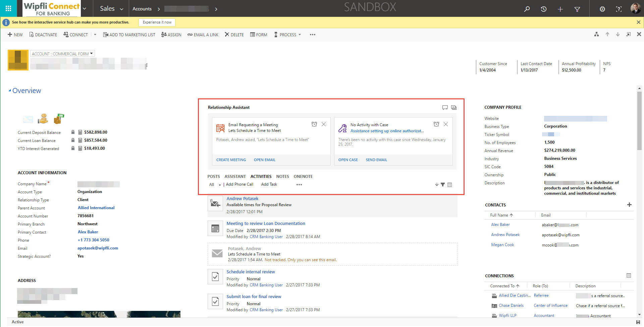Dismiss the No Activity with Case card
This screenshot has width=644, height=327.
(x=446, y=124)
